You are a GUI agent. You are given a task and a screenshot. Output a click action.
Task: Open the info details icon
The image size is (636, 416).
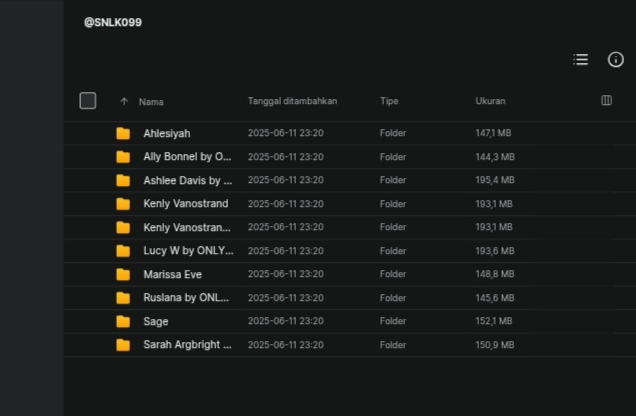pyautogui.click(x=615, y=60)
